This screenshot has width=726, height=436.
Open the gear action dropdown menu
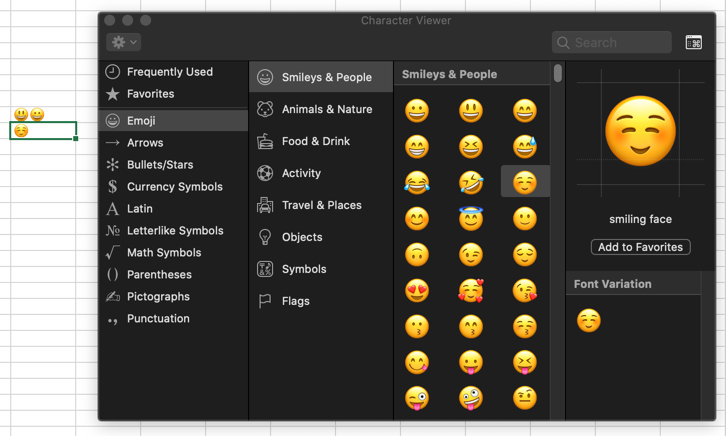click(123, 42)
